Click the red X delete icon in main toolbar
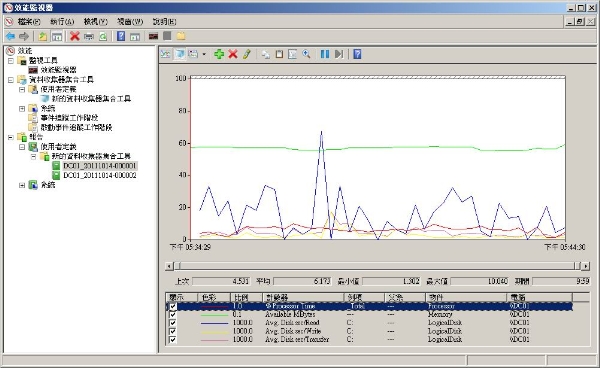600x368 pixels. 75,36
